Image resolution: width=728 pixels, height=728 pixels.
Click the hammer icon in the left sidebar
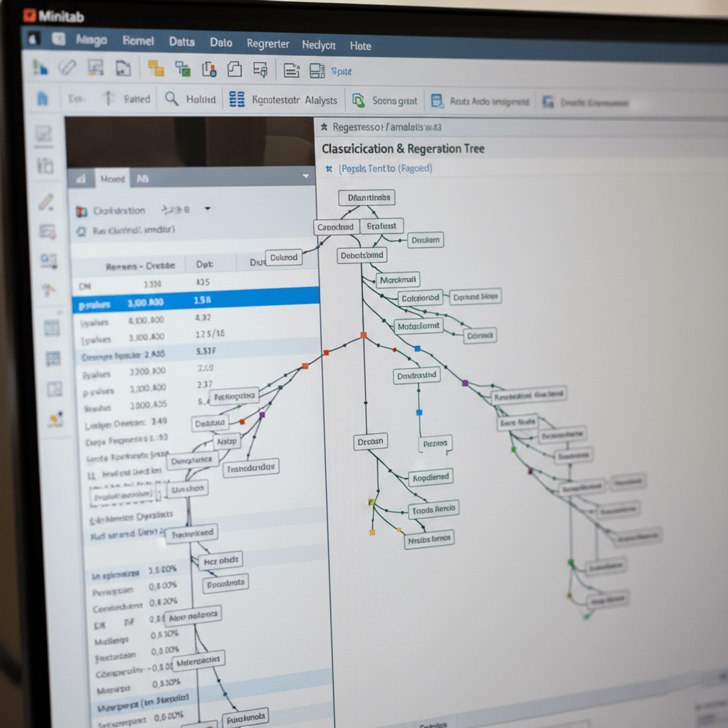(x=49, y=289)
